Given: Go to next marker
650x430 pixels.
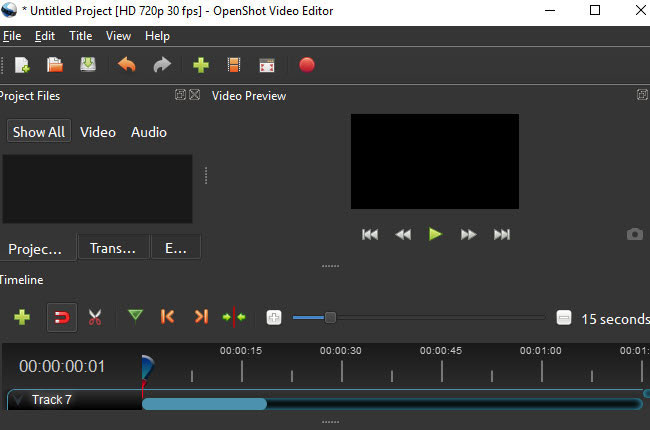Looking at the screenshot, I should pos(201,317).
